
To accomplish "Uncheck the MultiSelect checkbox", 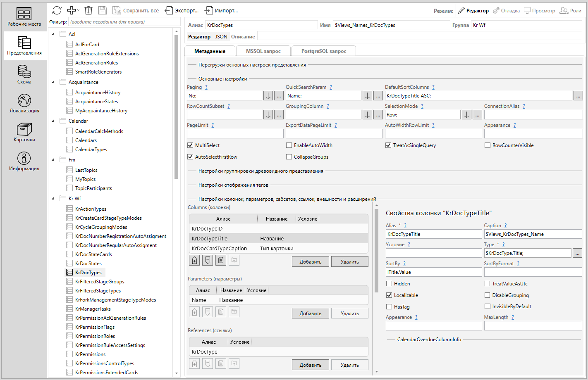I will point(191,145).
